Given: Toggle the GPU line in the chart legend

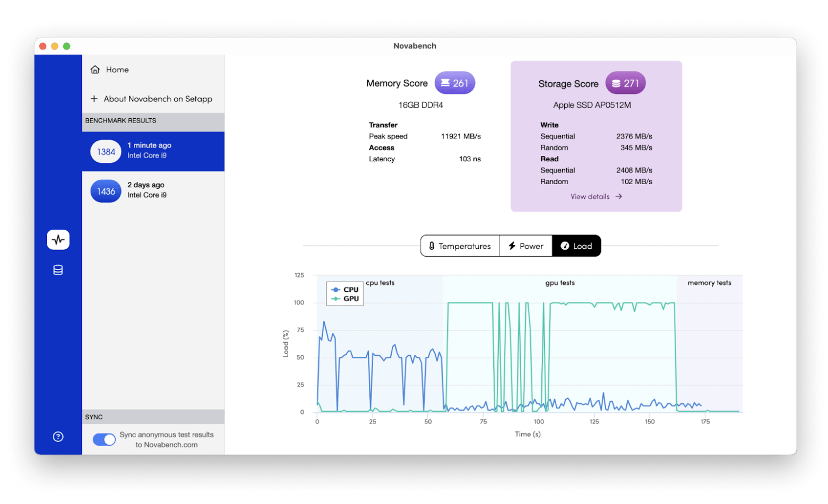Looking at the screenshot, I should tap(344, 300).
